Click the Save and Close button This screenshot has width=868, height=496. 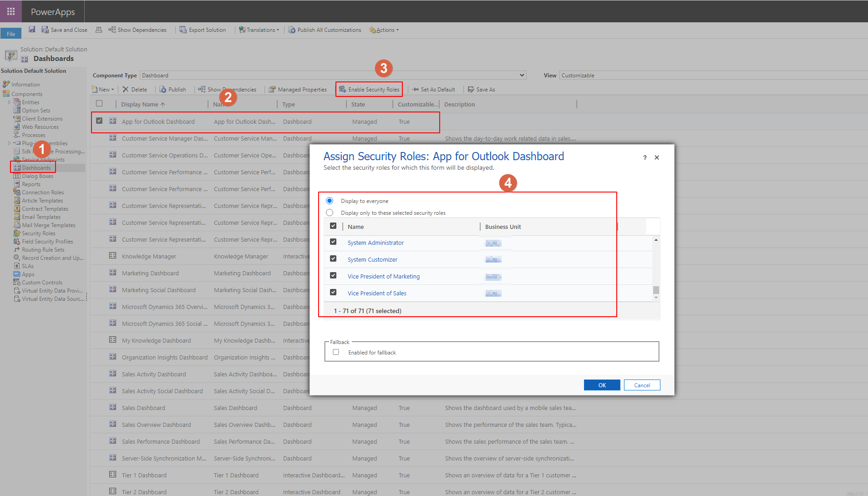(x=64, y=30)
